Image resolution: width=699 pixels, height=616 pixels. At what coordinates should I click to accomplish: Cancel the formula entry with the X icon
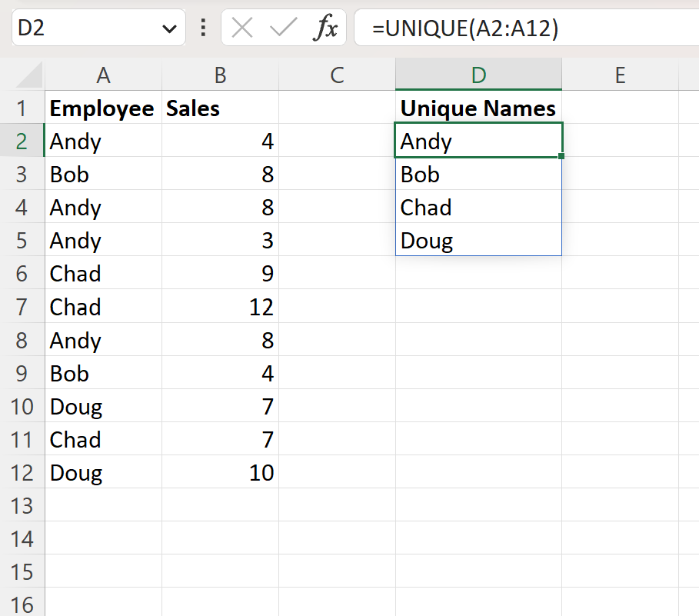(x=242, y=28)
